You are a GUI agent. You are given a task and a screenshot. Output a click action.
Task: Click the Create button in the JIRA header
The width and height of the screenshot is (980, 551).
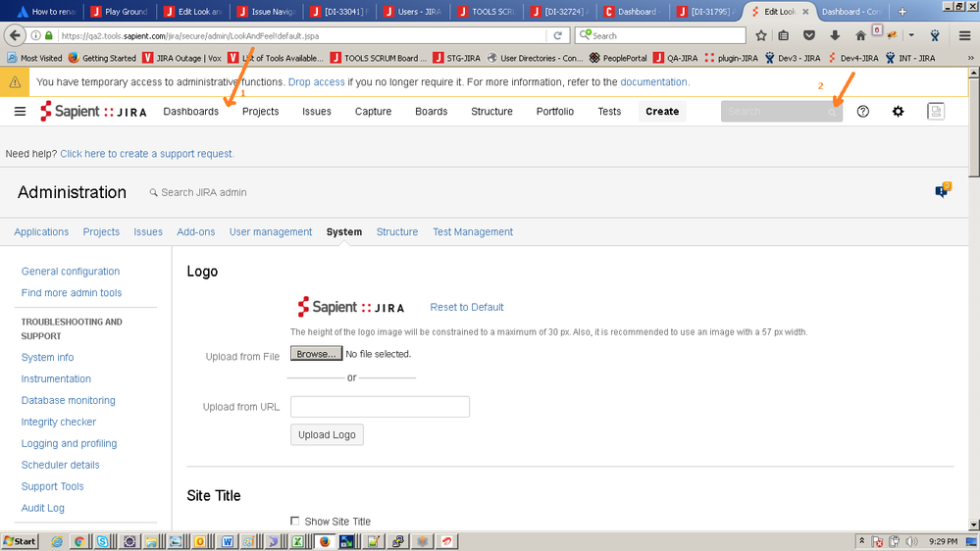(x=662, y=111)
